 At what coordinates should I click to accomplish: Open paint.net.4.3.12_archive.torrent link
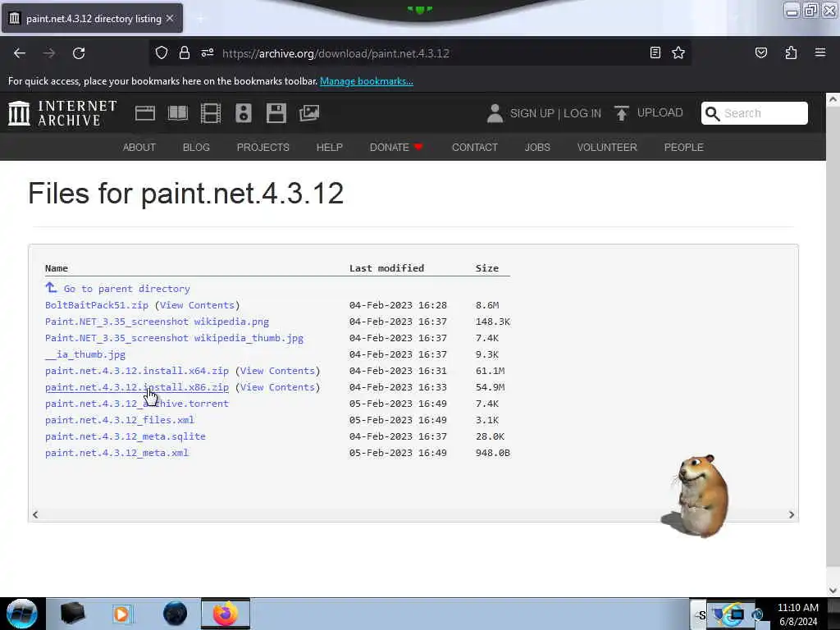[x=137, y=404]
